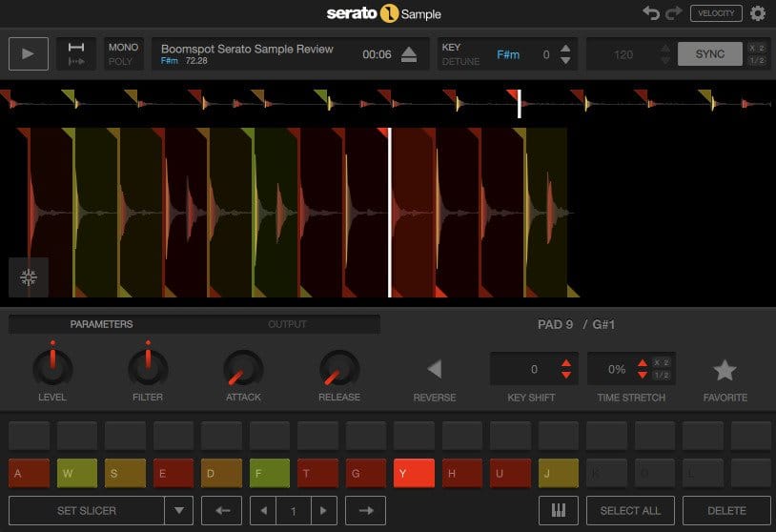Trigger pad F
776x532 pixels.
point(270,473)
